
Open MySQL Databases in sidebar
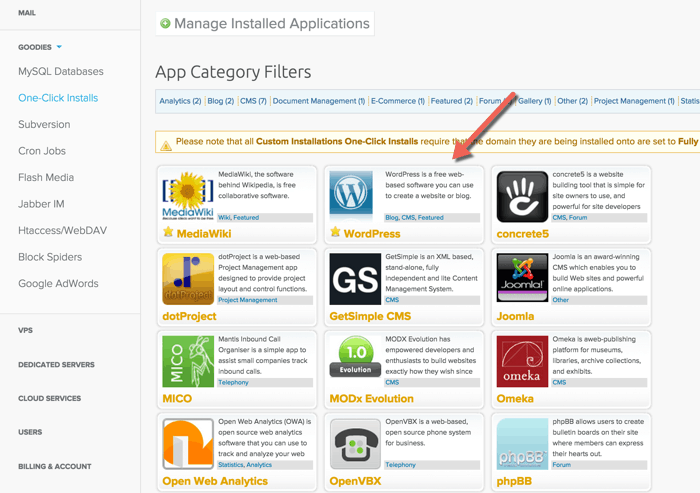(61, 71)
